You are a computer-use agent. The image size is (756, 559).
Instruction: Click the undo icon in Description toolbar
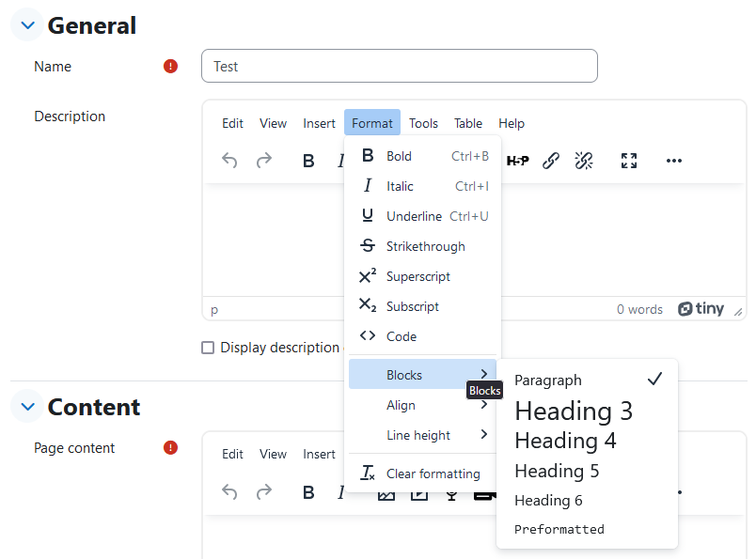tap(229, 161)
